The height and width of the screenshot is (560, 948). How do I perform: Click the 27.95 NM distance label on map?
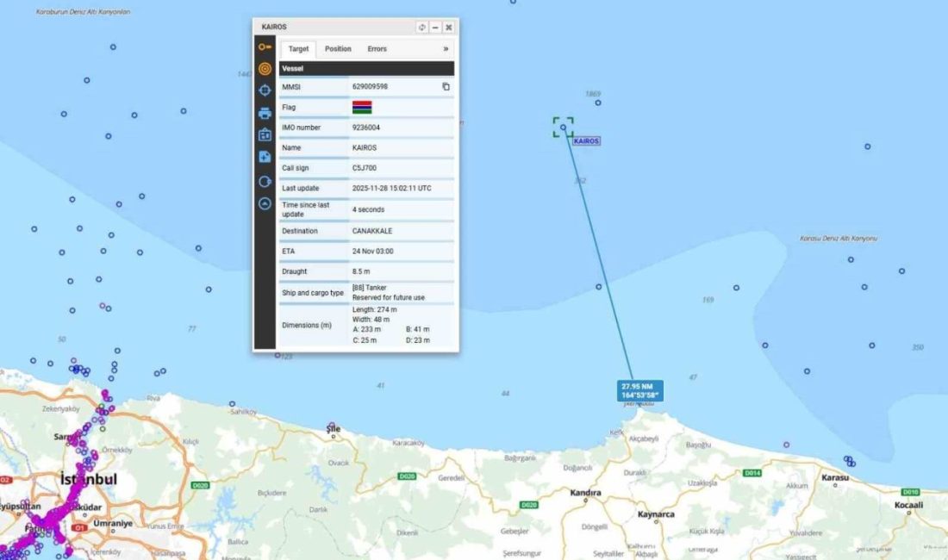(639, 390)
